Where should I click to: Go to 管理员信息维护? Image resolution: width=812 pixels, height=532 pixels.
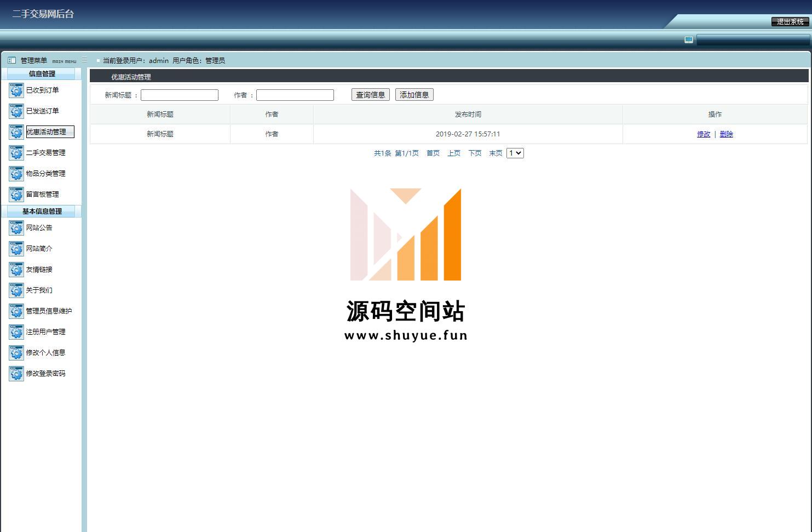pos(49,311)
